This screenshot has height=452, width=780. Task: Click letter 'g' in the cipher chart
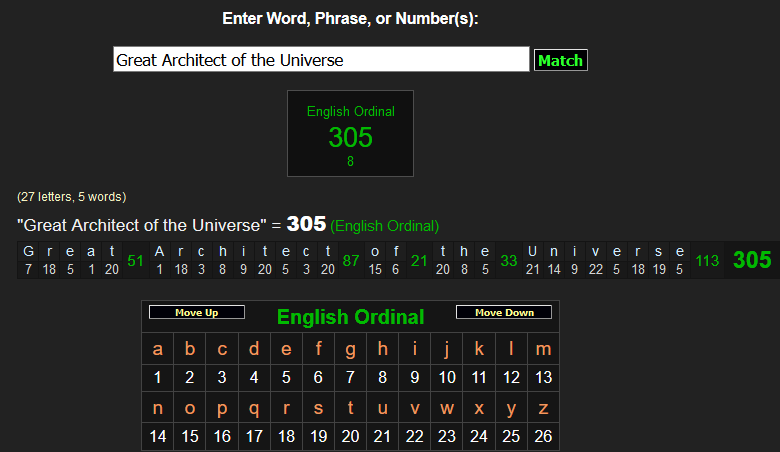coord(350,349)
